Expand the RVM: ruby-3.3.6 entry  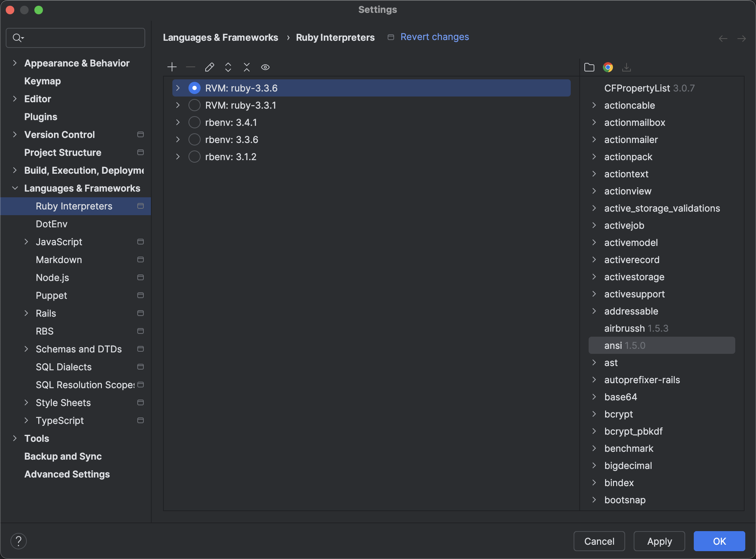point(178,88)
